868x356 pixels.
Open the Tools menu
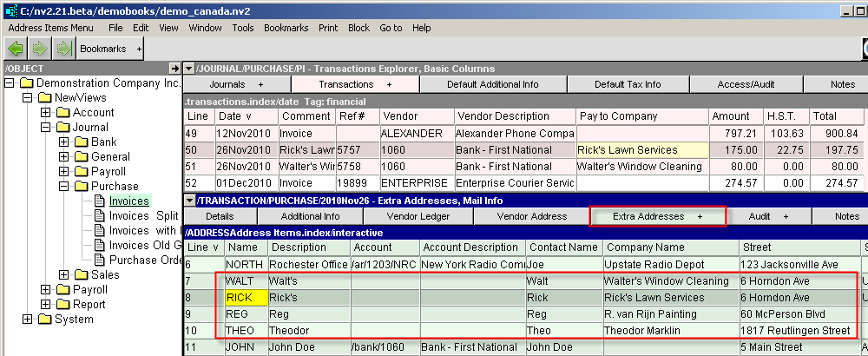[x=243, y=28]
